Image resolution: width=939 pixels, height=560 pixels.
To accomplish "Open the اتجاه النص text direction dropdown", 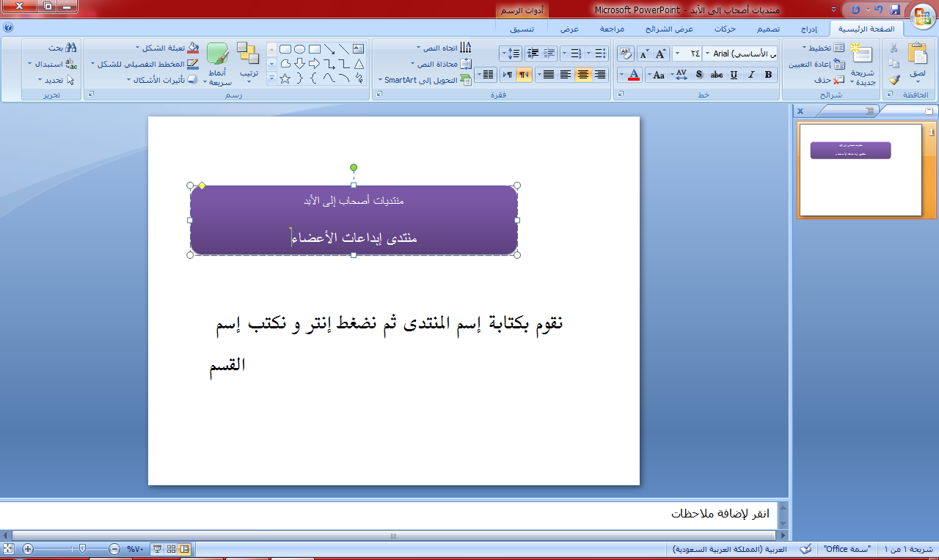I will (x=445, y=48).
